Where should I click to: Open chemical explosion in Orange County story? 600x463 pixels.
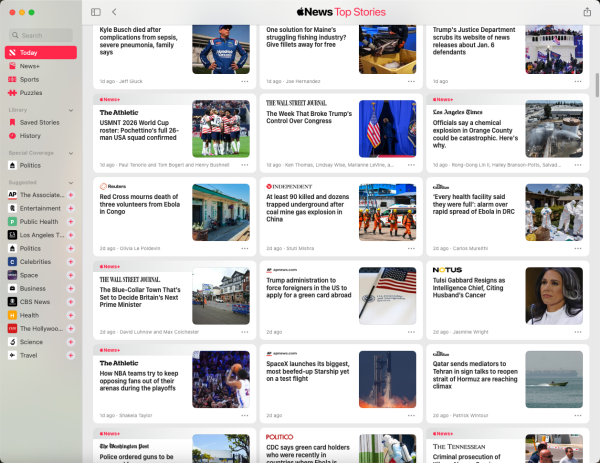(x=475, y=134)
